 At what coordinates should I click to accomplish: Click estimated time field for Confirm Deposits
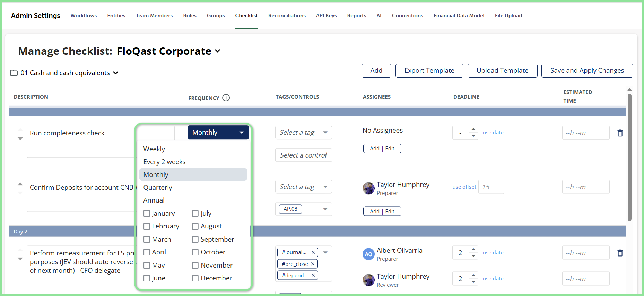click(x=586, y=187)
